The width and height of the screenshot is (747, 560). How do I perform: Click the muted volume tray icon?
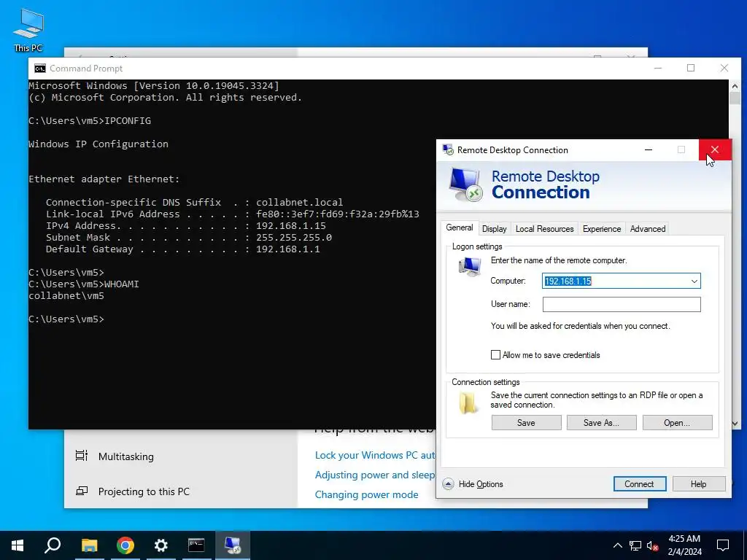[652, 545]
